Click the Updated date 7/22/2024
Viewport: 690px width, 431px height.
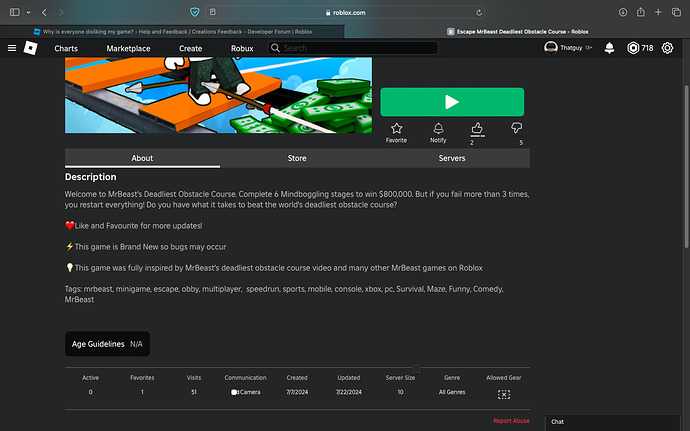(x=349, y=392)
